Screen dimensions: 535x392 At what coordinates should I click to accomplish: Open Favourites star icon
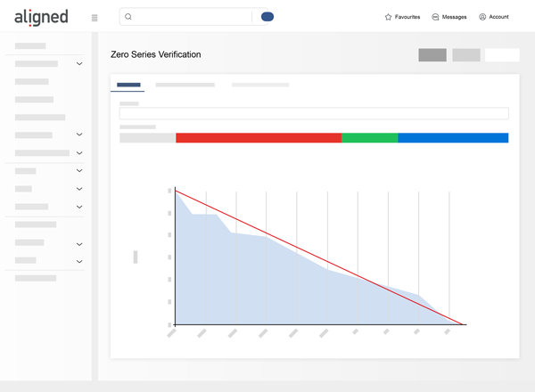coord(388,17)
